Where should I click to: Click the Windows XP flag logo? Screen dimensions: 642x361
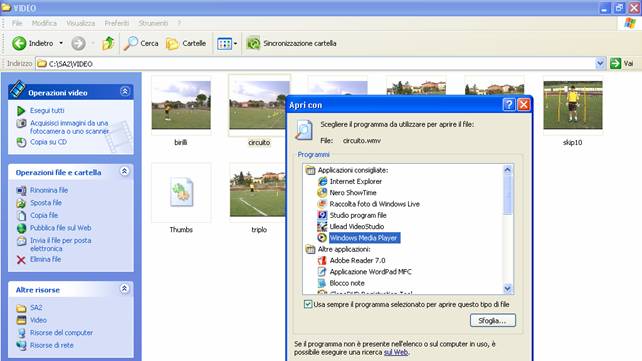[x=630, y=23]
